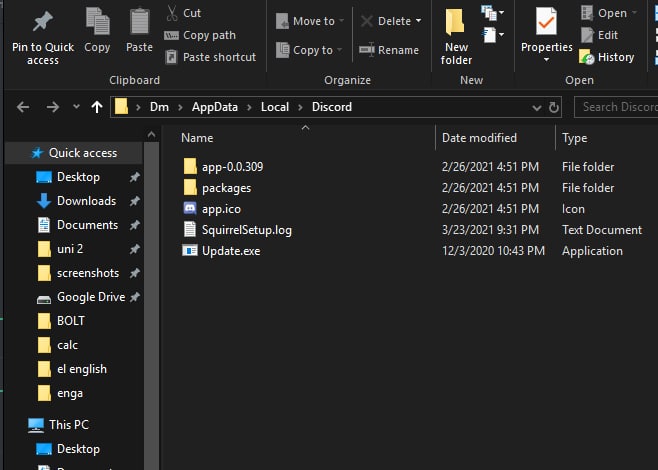Click Open in the Open group
The image size is (658, 470).
pos(608,13)
